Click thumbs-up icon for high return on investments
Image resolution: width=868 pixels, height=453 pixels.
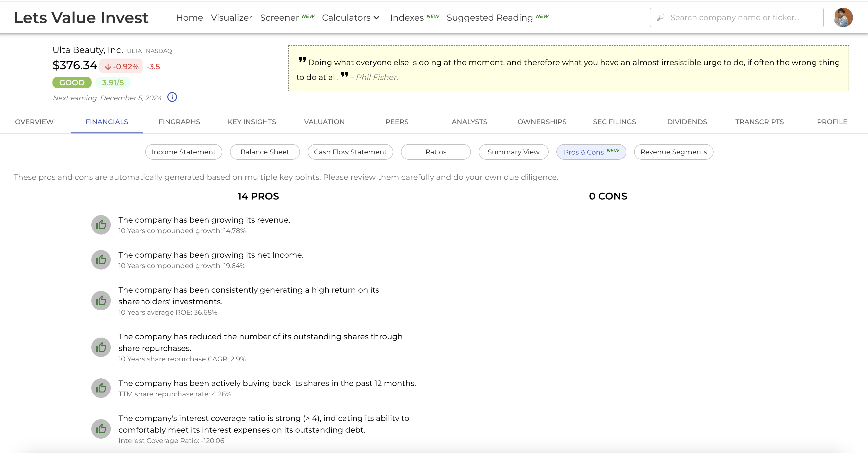click(101, 301)
